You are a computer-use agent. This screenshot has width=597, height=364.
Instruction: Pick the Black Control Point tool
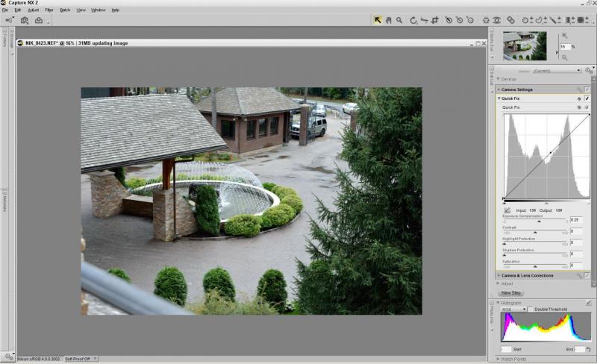pyautogui.click(x=448, y=20)
